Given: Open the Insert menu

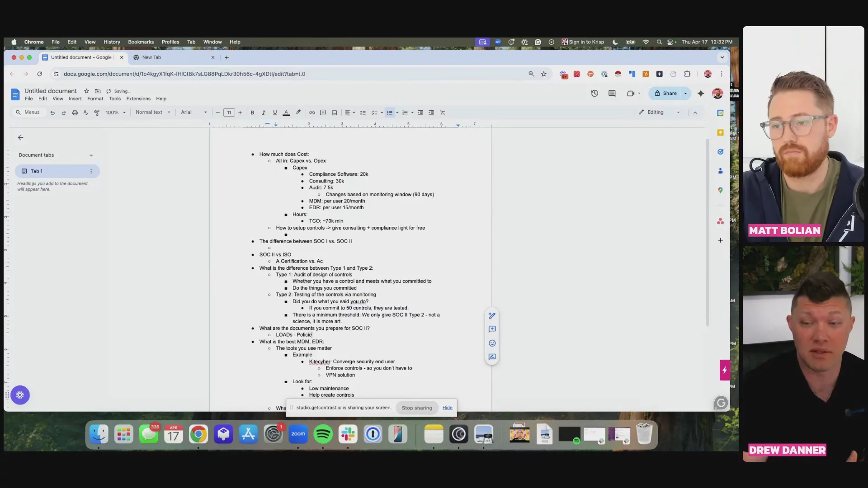Looking at the screenshot, I should pyautogui.click(x=75, y=99).
